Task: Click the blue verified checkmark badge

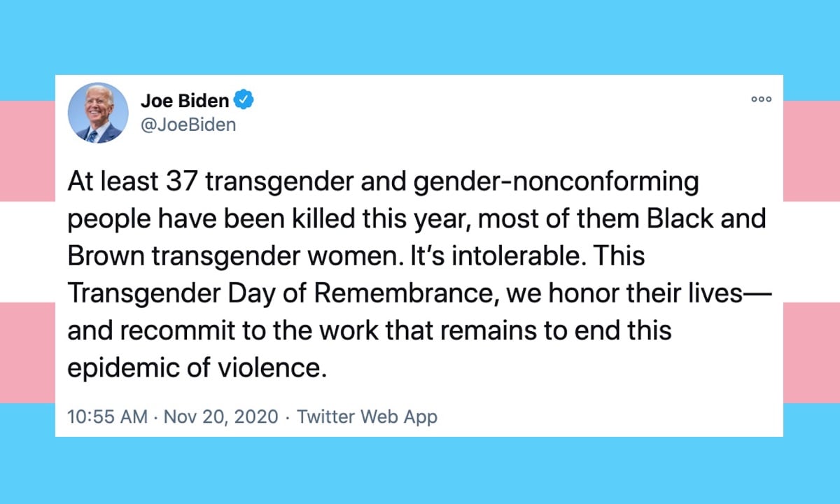Action: (244, 101)
